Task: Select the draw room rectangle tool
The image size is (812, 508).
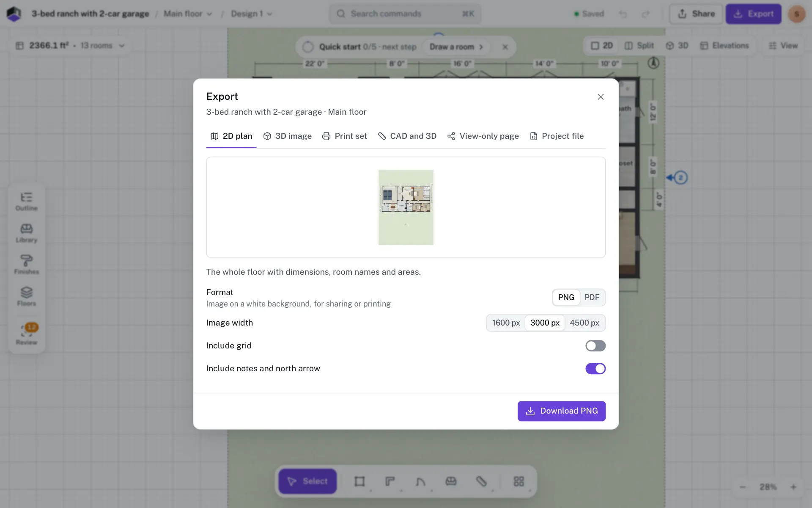Action: [x=359, y=481]
